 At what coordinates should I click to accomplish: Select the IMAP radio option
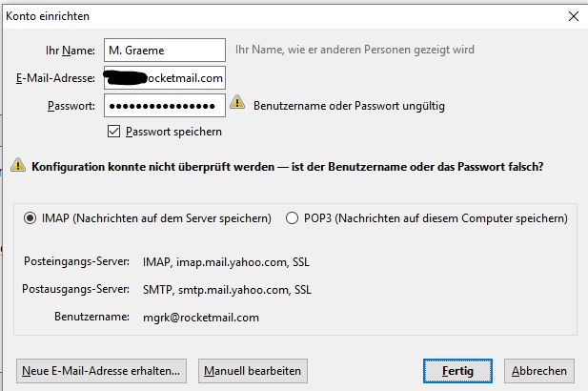pos(31,218)
